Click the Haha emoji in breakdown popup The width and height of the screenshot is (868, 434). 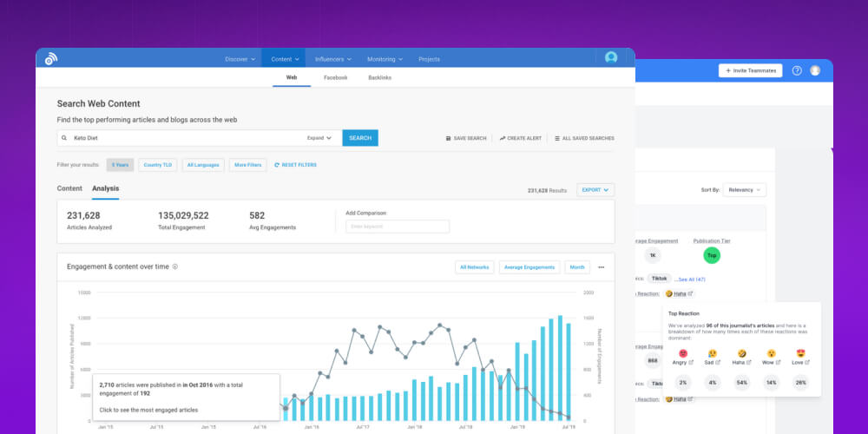(x=742, y=353)
